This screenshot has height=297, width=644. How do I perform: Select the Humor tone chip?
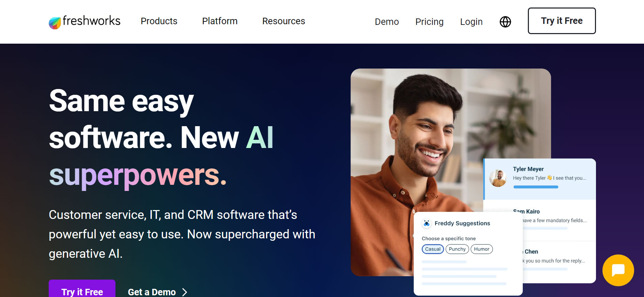click(x=482, y=249)
